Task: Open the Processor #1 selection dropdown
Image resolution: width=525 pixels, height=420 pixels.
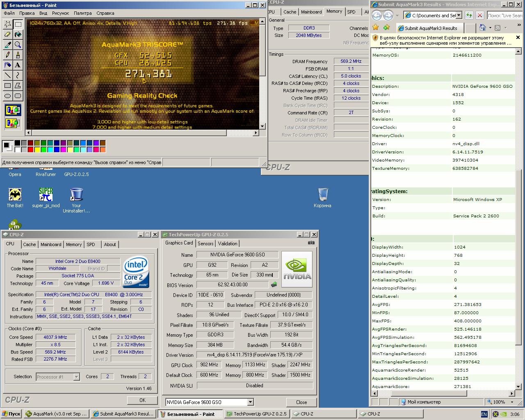Action: tap(76, 377)
